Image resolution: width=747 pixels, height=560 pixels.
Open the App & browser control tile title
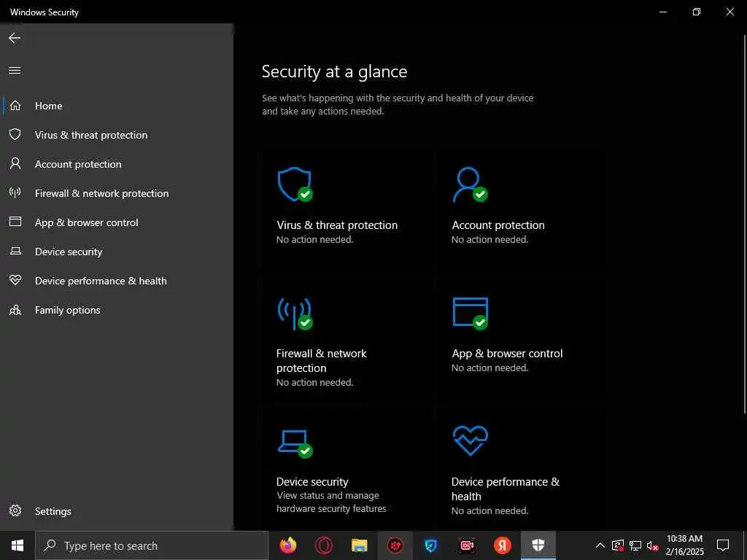508,354
